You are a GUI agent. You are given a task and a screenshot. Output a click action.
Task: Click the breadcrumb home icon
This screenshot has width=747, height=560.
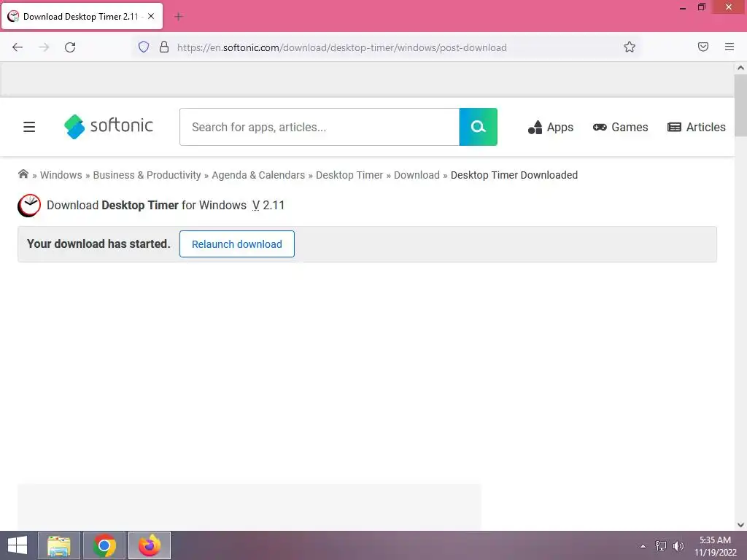click(x=23, y=174)
